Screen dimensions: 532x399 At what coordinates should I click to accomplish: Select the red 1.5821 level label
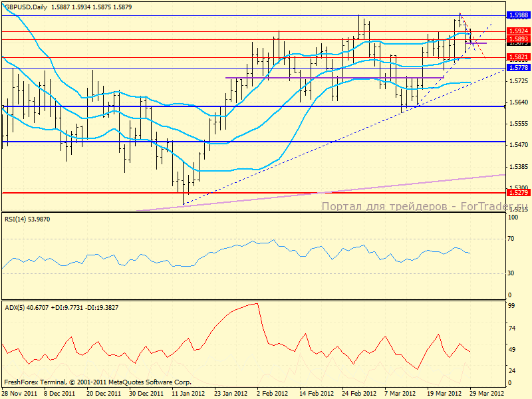pyautogui.click(x=517, y=58)
